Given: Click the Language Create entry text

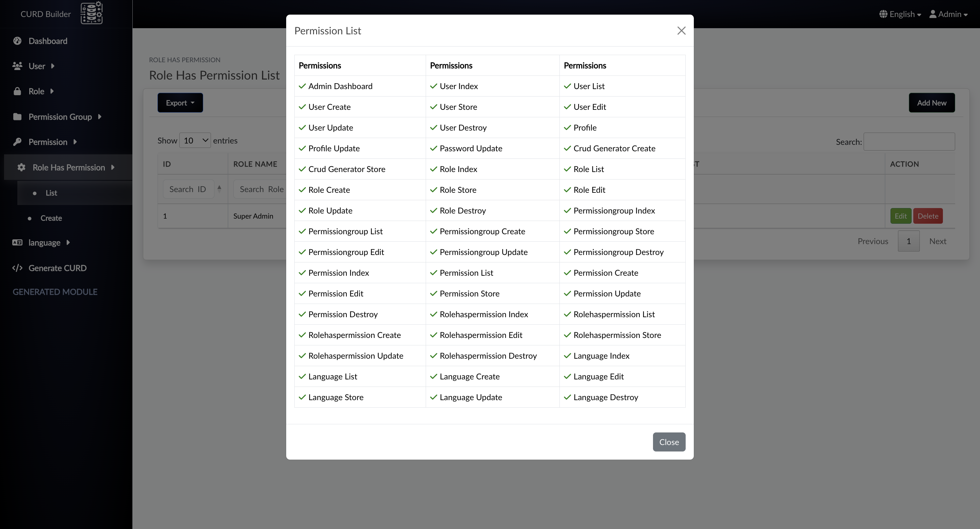Looking at the screenshot, I should 470,376.
